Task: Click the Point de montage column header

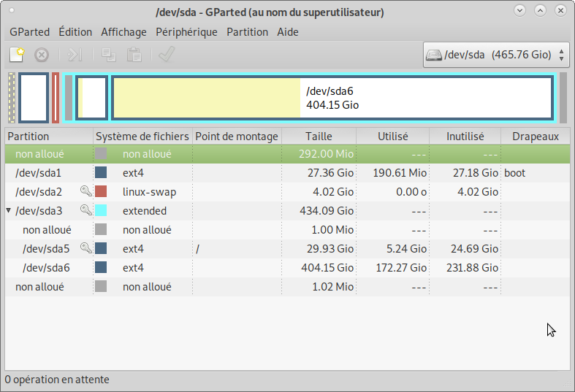Action: click(237, 137)
